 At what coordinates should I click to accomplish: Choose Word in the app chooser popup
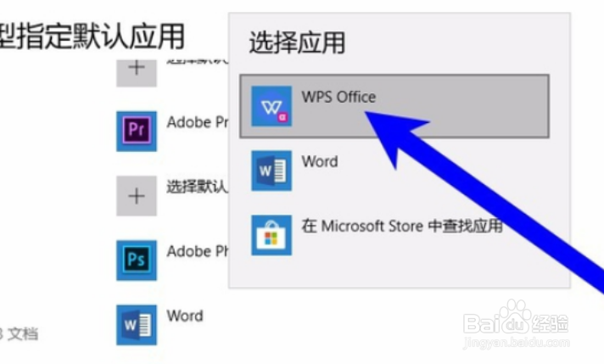[x=394, y=171]
